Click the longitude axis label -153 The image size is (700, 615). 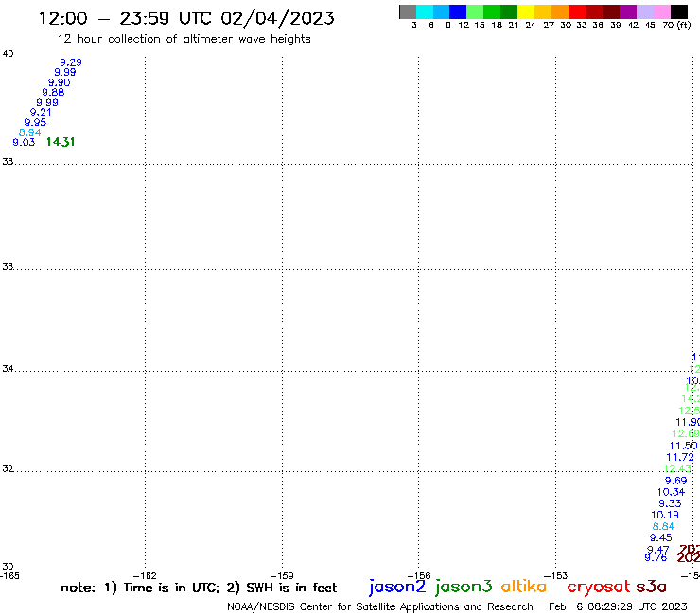556,576
